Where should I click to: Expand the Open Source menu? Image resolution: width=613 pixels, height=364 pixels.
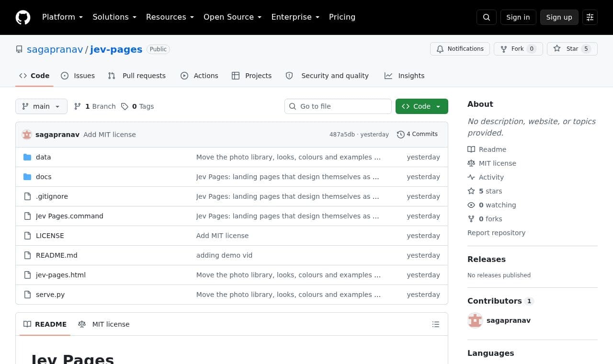coord(233,17)
